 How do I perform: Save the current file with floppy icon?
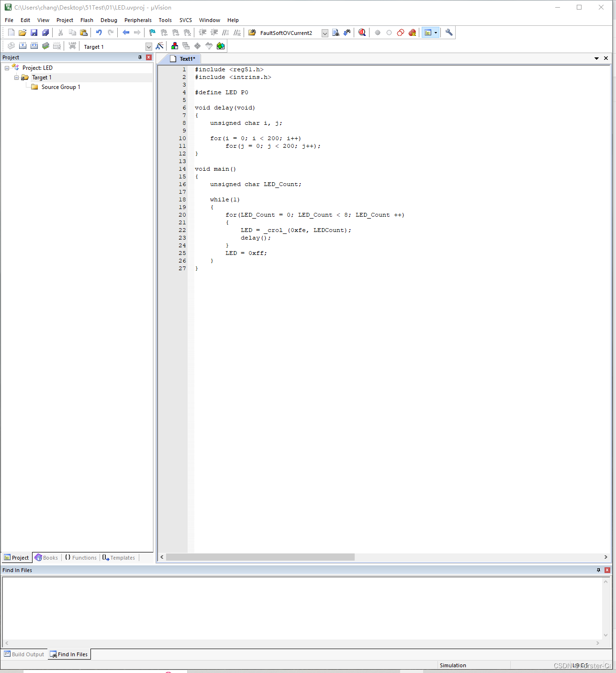coord(34,33)
